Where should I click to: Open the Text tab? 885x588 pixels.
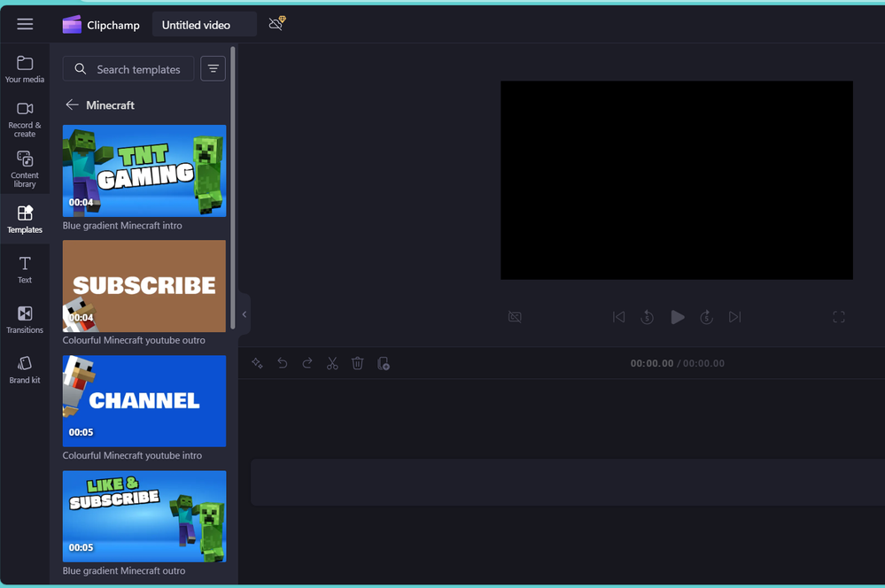click(25, 270)
